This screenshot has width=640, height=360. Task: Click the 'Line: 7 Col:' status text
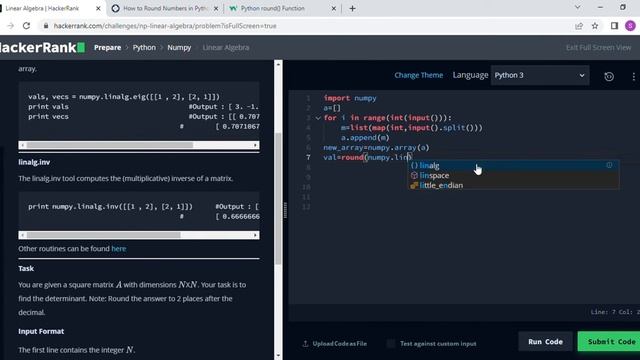tap(615, 312)
